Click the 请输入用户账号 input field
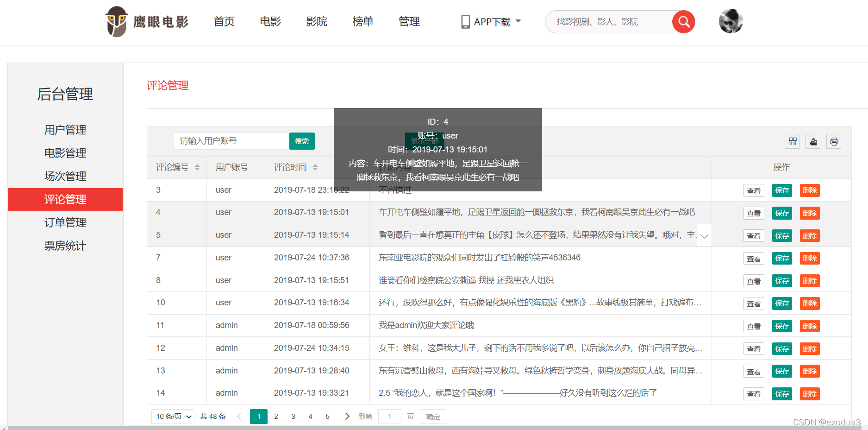The width and height of the screenshot is (868, 430). 231,141
